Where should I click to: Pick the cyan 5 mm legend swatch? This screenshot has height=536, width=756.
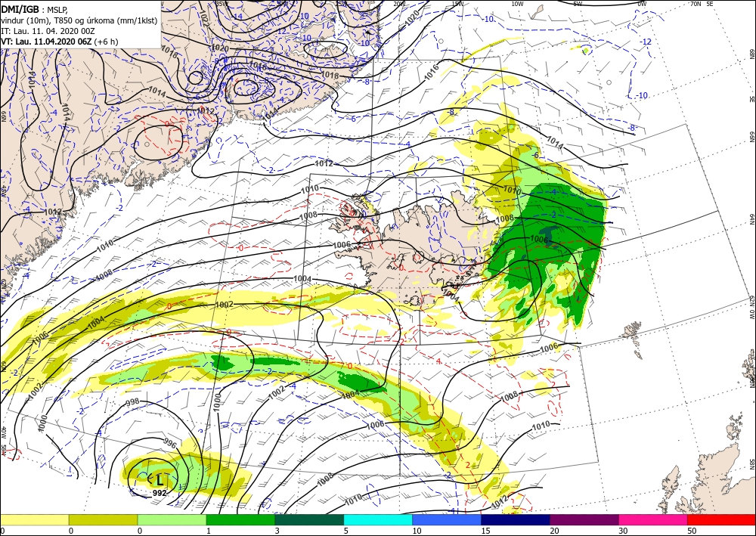(378, 519)
